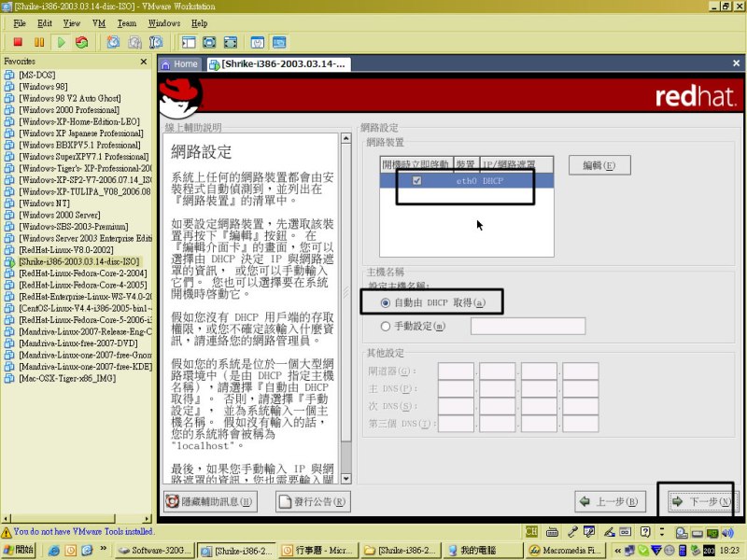Click the Windows 開始 Start button
This screenshot has width=747, height=560.
click(19, 550)
